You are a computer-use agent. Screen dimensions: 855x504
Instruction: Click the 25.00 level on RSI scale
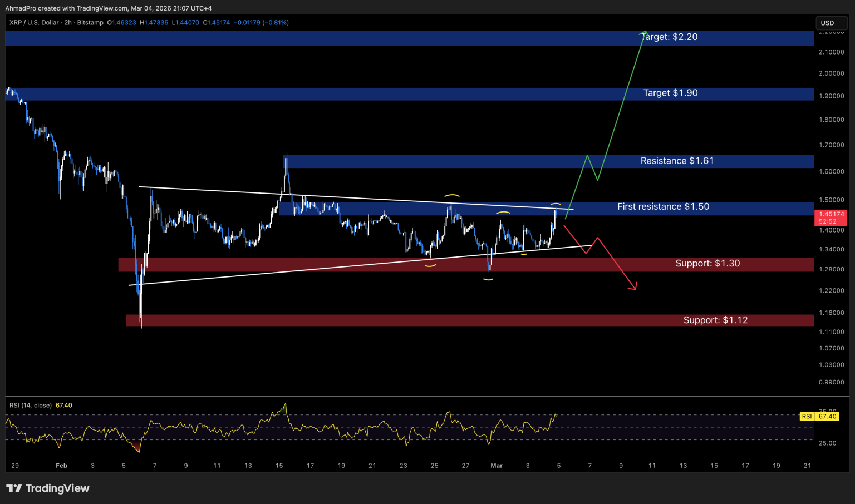click(x=827, y=443)
